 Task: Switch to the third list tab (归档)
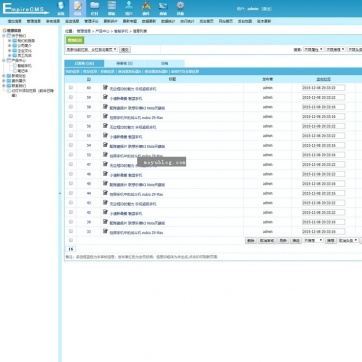click(x=164, y=63)
